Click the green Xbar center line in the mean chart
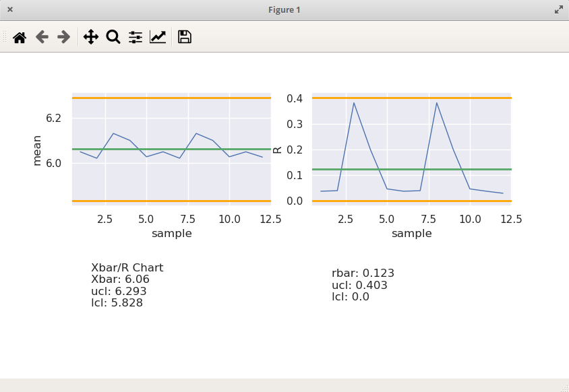 171,149
